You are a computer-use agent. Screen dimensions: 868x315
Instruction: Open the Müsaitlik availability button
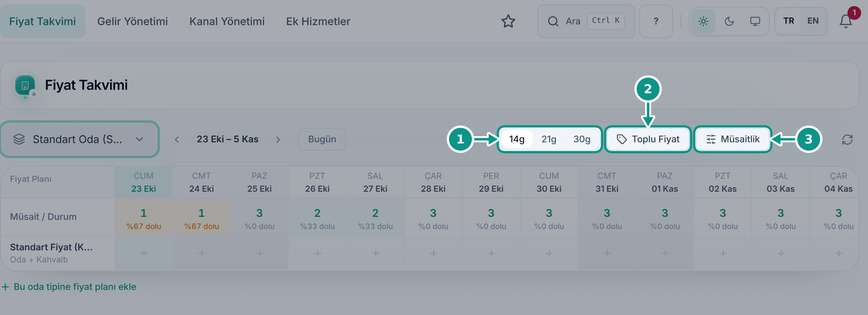tap(733, 139)
